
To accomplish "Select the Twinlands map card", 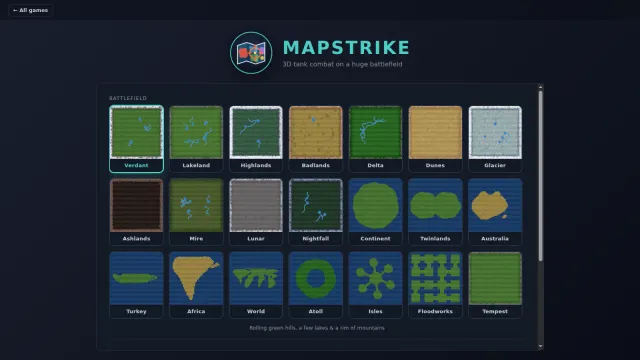I will point(435,212).
